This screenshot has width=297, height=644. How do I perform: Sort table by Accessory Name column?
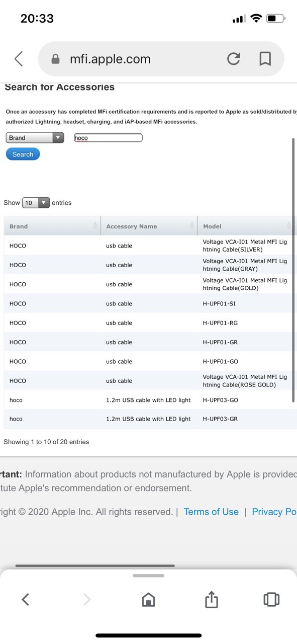pyautogui.click(x=149, y=226)
